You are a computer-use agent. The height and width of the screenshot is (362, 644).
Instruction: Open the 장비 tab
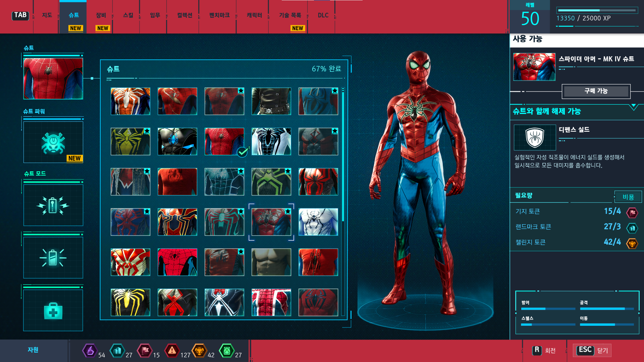101,15
